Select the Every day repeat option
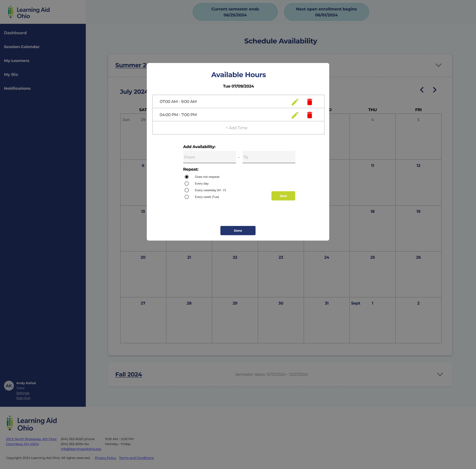476x469 pixels. tap(187, 184)
